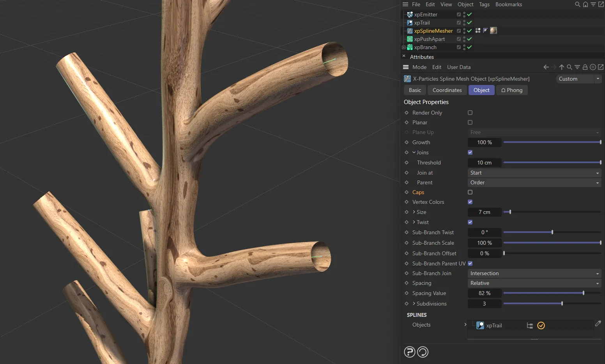The height and width of the screenshot is (364, 605).
Task: Click the wood material tag on xpSplineMesher
Action: coord(494,30)
